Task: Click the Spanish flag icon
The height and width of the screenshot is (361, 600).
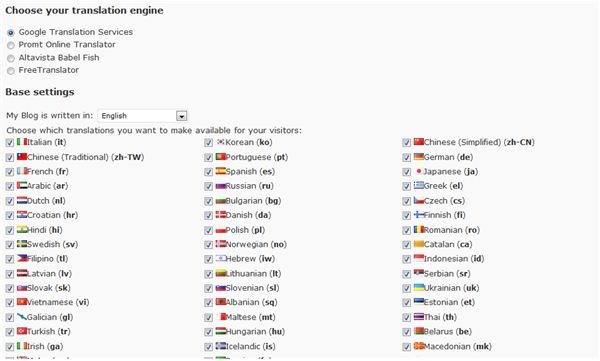Action: coord(220,171)
